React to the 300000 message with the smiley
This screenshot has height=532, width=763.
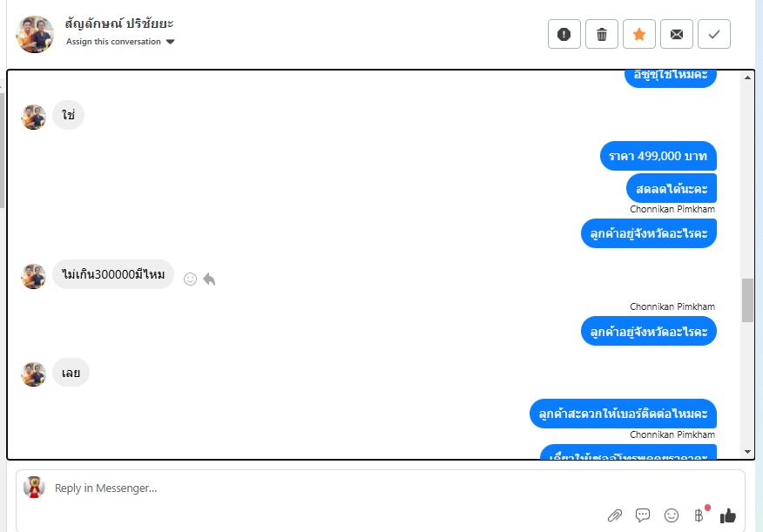point(190,279)
